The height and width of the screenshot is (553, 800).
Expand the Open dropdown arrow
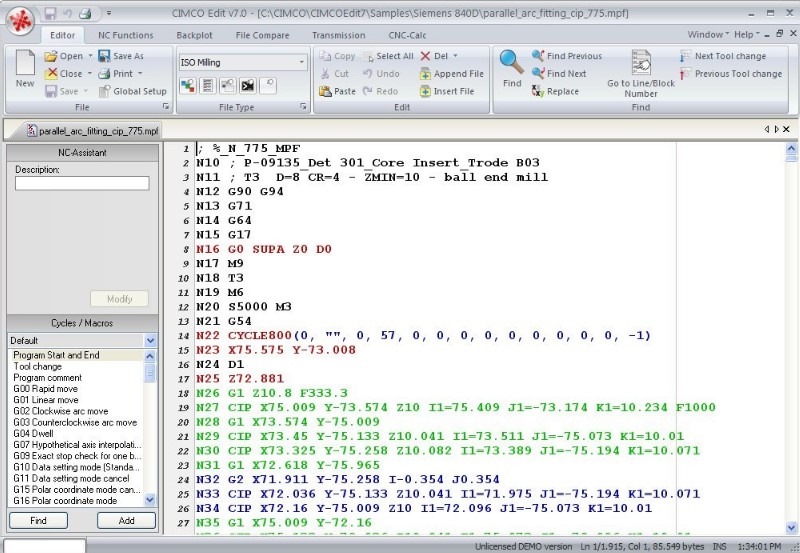(x=90, y=56)
